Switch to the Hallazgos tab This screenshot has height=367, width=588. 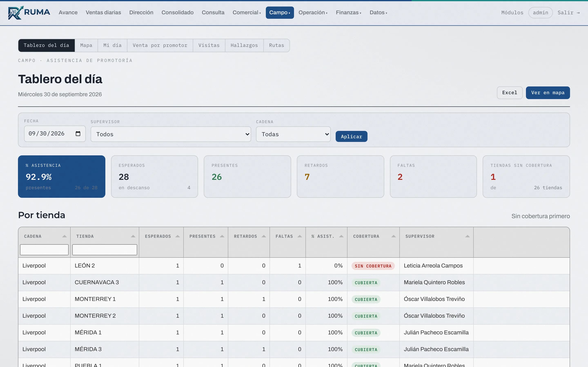[244, 45]
